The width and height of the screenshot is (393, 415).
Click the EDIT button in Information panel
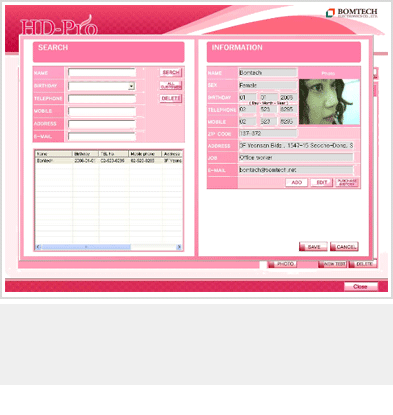[x=322, y=183]
